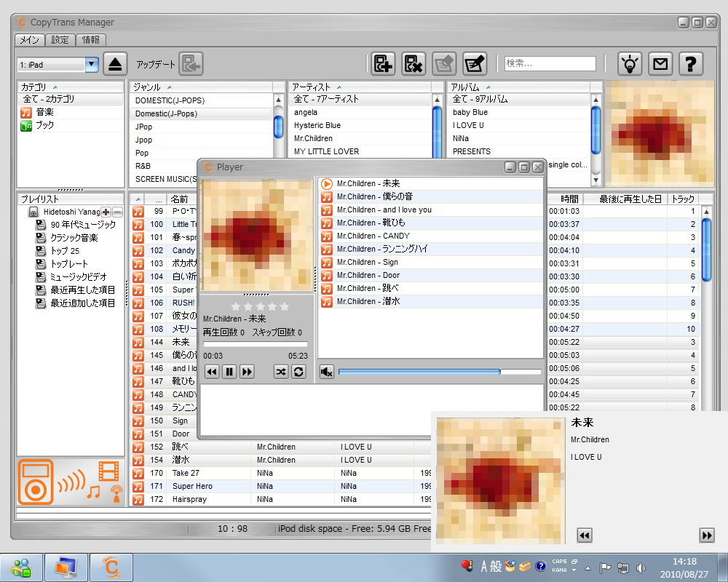The image size is (728, 582).
Task: Enable shuffle playback in the Player
Action: [x=282, y=371]
